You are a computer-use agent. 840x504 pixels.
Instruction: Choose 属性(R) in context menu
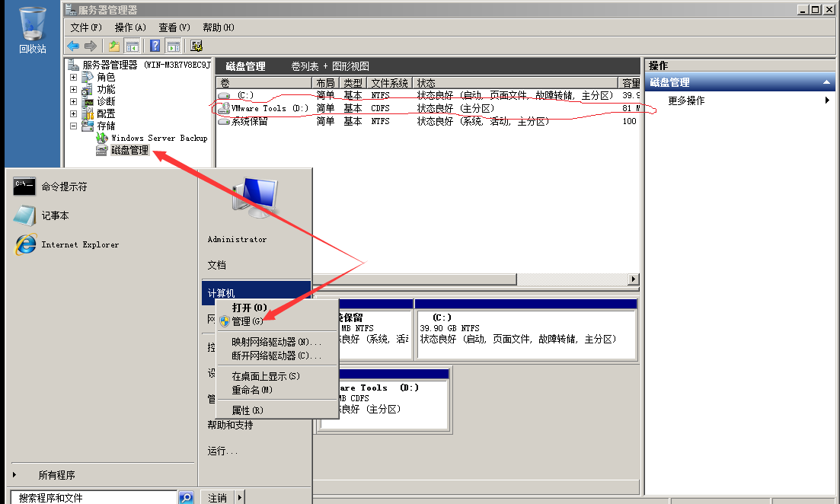[276, 410]
